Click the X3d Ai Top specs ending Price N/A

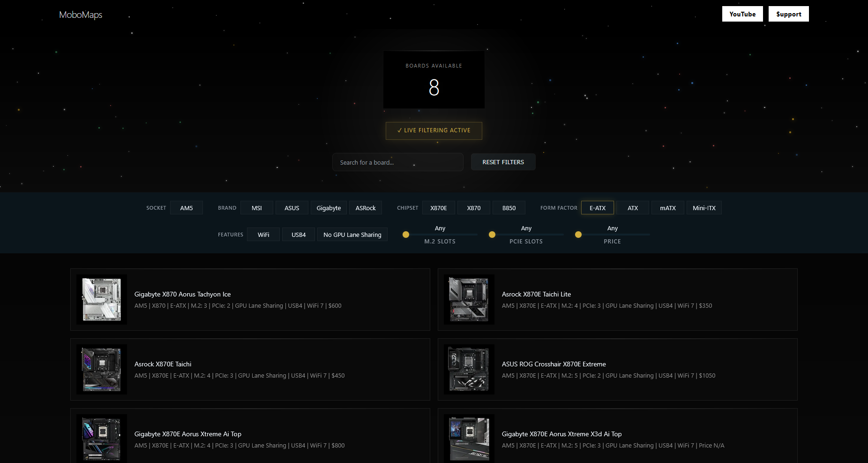[613, 446]
